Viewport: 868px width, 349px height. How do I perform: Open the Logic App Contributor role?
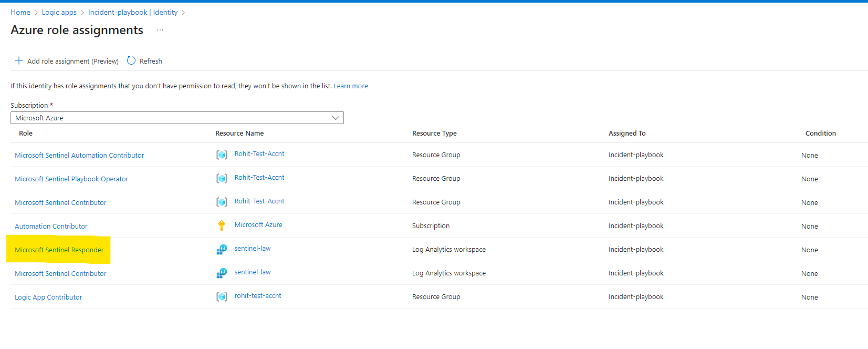(x=48, y=297)
